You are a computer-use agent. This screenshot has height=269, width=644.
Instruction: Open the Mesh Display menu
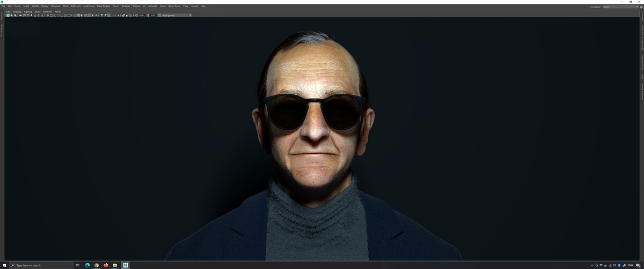point(104,6)
